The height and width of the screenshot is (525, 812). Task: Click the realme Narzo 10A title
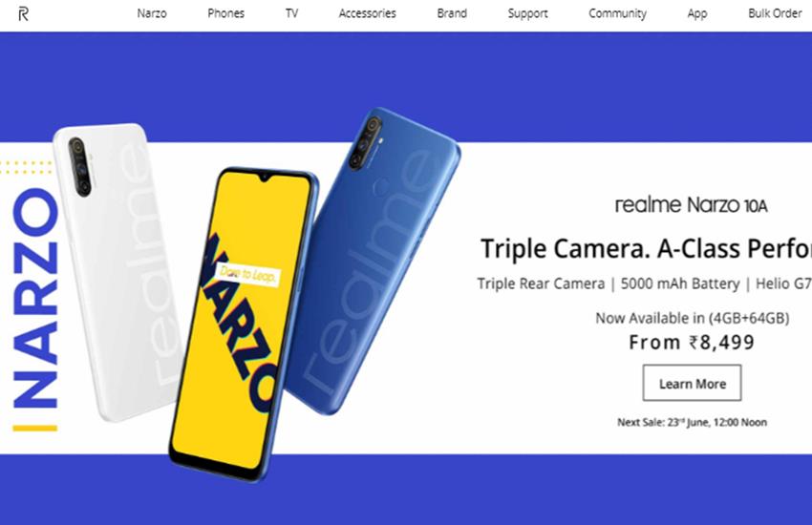(691, 205)
